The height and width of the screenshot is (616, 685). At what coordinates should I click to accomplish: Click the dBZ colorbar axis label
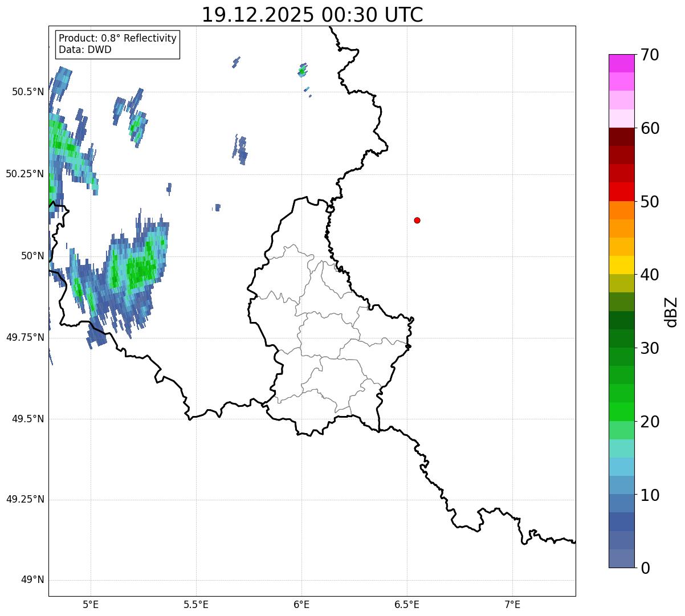tap(671, 312)
